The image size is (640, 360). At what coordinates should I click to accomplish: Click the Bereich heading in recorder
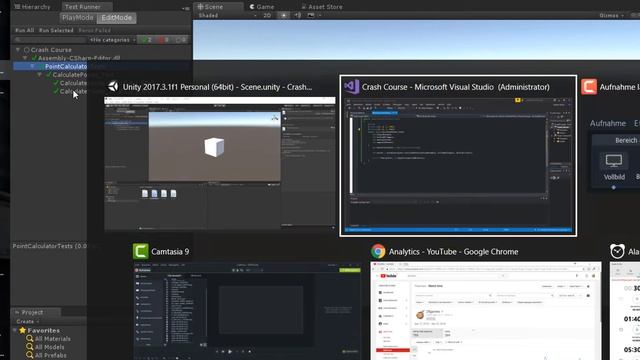[627, 140]
